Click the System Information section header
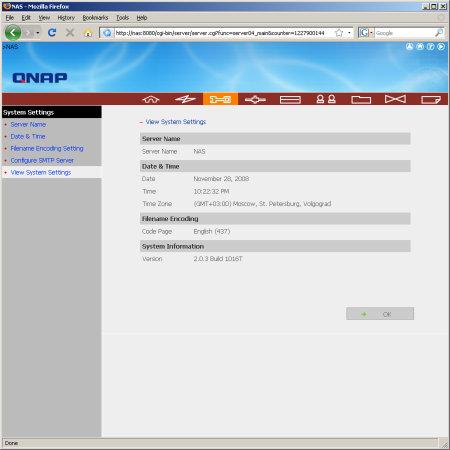This screenshot has width=450, height=450. point(275,246)
